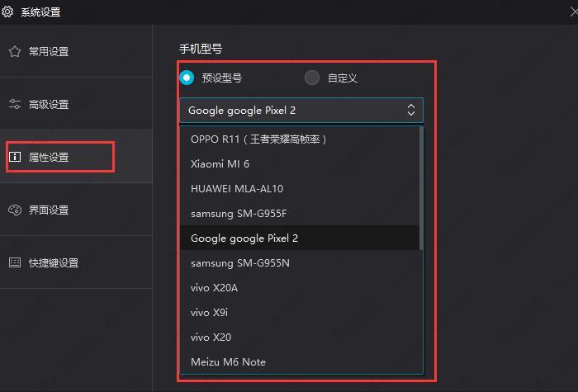Click the star icon for 常用设置

point(15,51)
